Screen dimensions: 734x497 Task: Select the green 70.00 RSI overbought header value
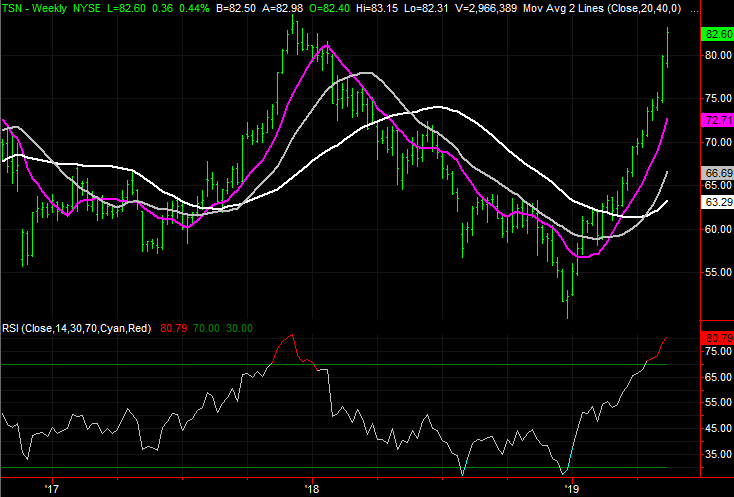click(206, 327)
